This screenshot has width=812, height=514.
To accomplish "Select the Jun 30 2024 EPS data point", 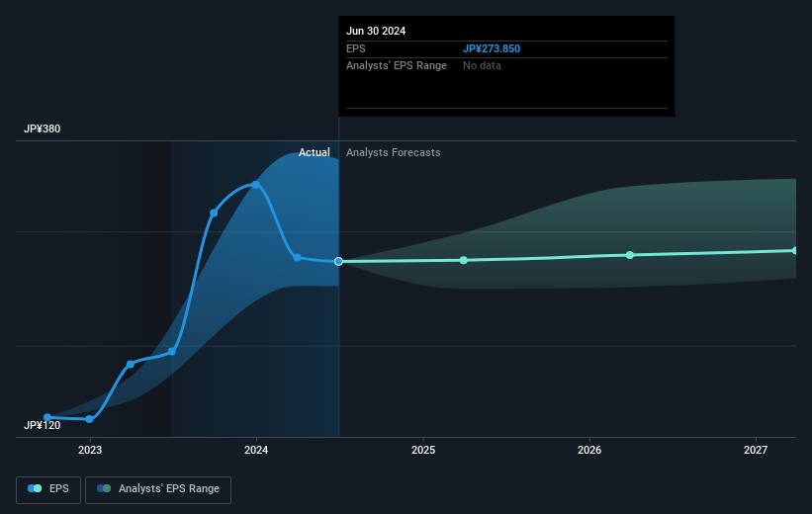I will (x=338, y=261).
